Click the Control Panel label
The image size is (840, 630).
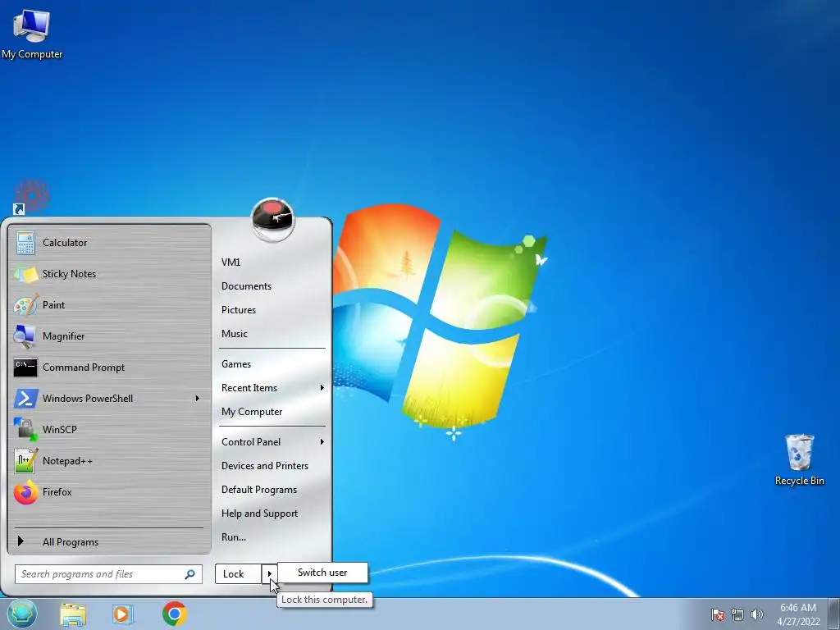[x=251, y=442]
